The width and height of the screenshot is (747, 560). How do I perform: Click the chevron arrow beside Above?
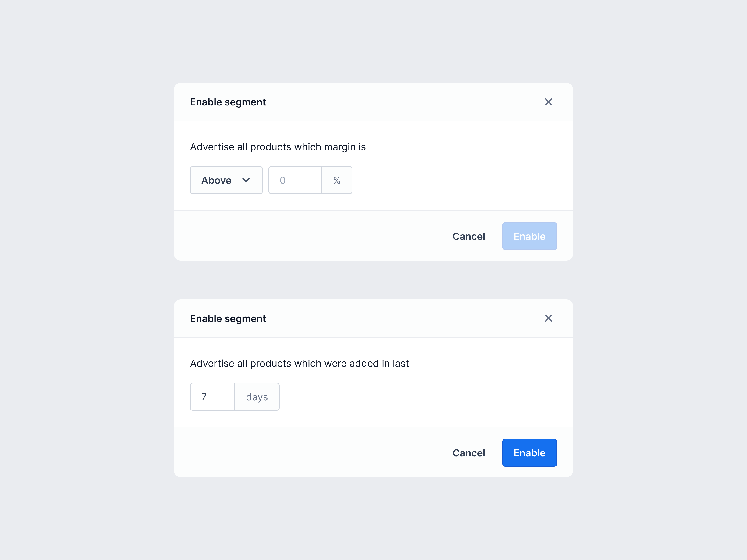tap(246, 180)
